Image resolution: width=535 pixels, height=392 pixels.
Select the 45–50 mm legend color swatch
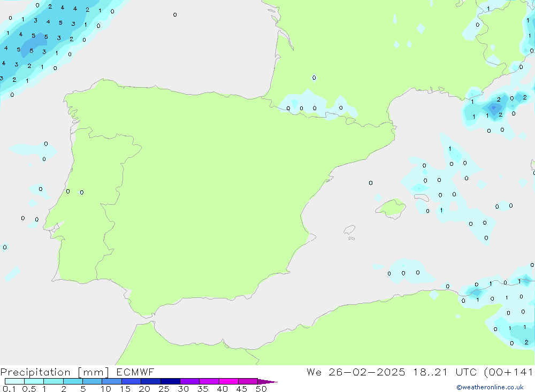(x=248, y=381)
